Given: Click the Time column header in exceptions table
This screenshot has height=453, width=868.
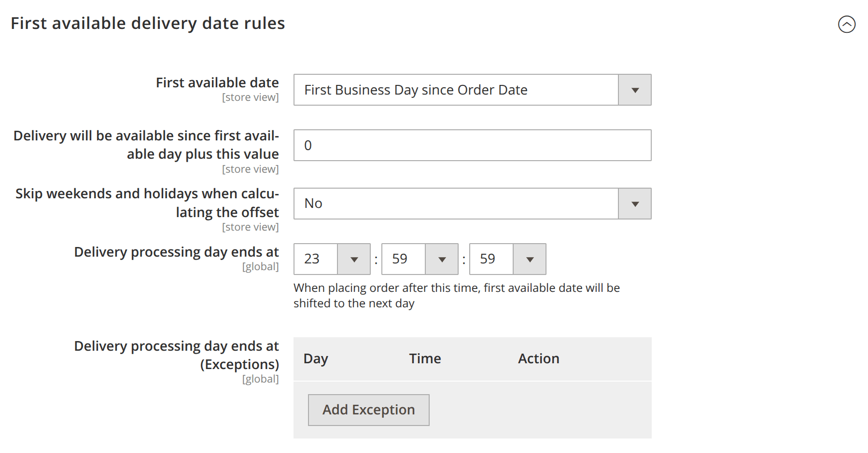Looking at the screenshot, I should tap(424, 358).
